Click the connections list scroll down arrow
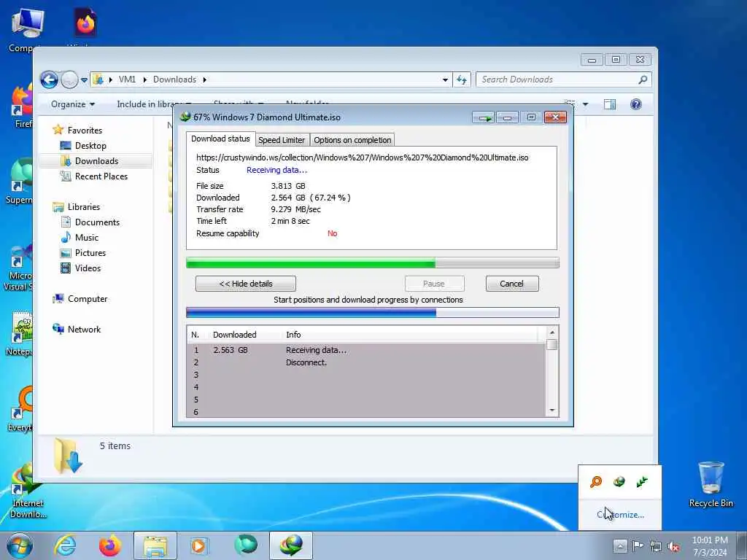 [x=552, y=411]
